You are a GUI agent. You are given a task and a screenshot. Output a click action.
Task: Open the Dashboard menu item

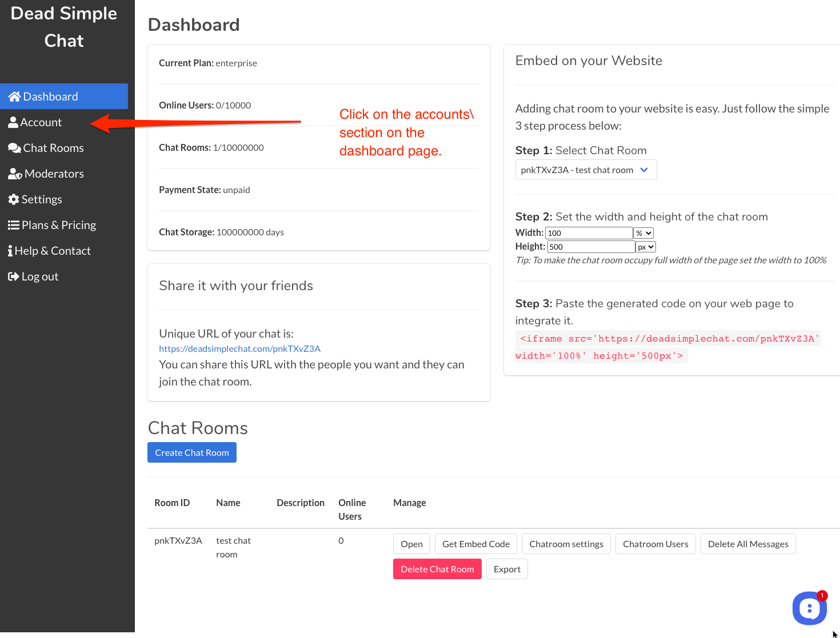(64, 97)
